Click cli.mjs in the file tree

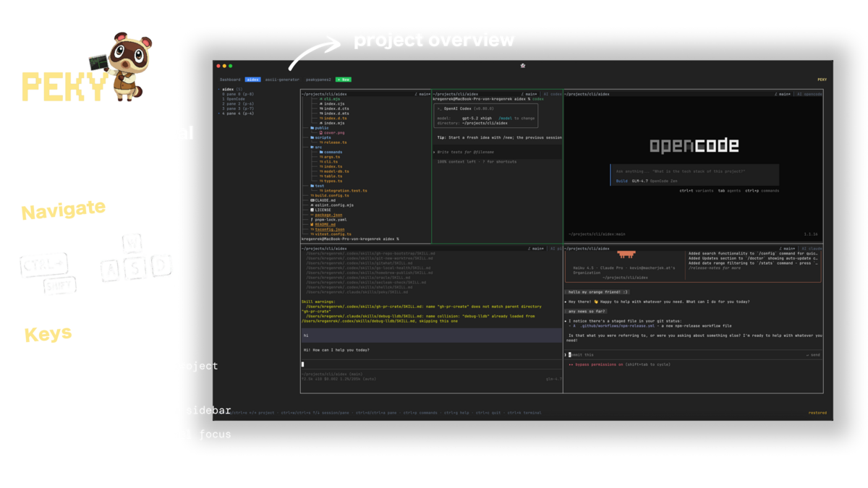coord(331,99)
